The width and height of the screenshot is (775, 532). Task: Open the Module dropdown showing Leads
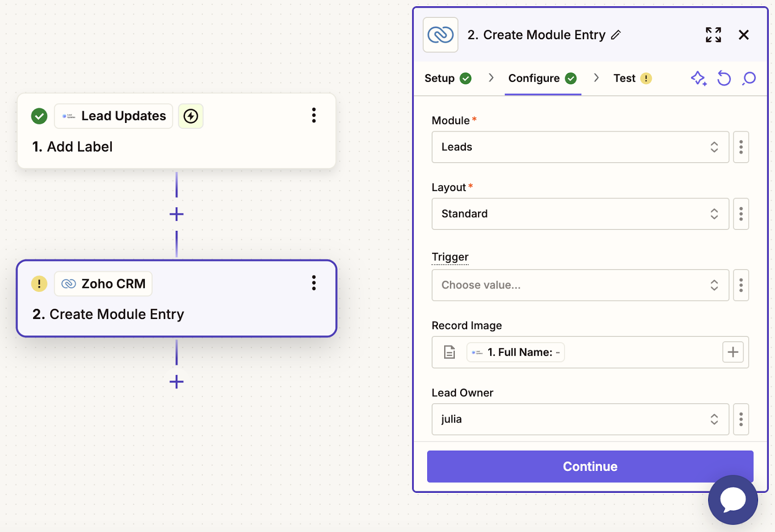580,147
